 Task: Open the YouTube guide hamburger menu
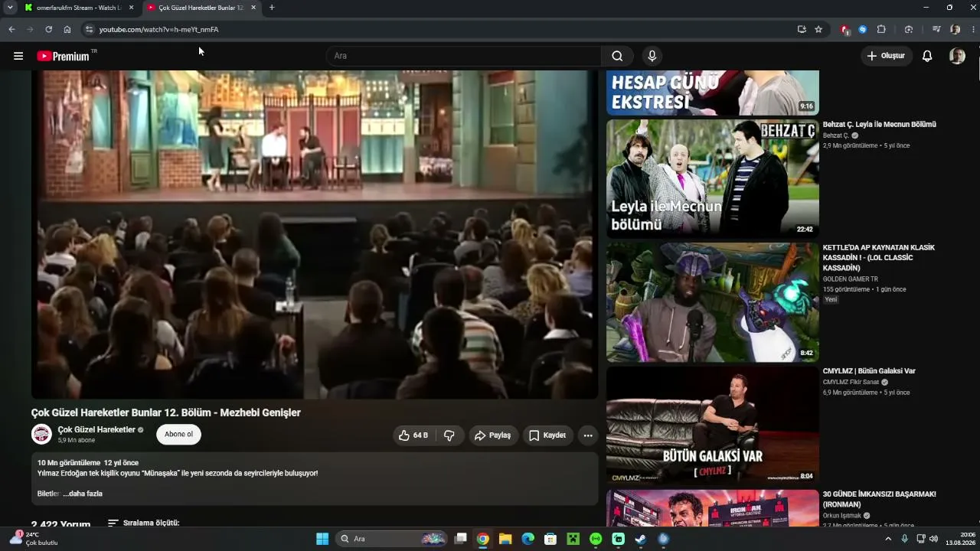18,56
